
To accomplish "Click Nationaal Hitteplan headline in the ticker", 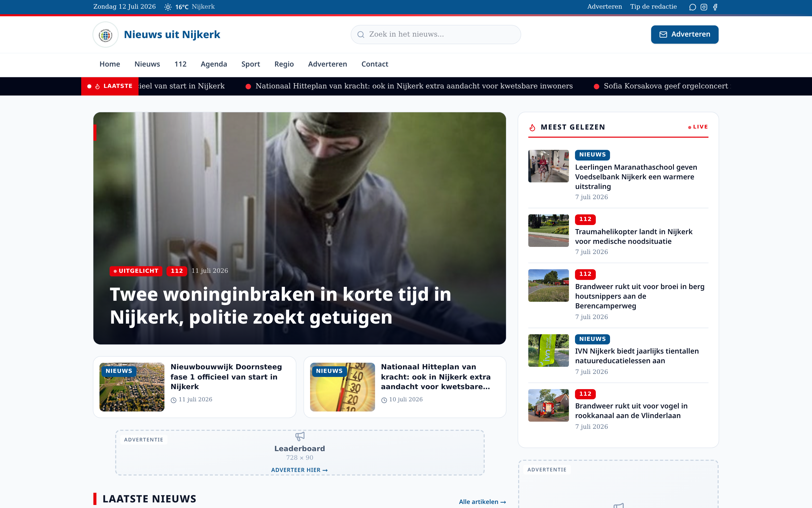I will pos(414,86).
